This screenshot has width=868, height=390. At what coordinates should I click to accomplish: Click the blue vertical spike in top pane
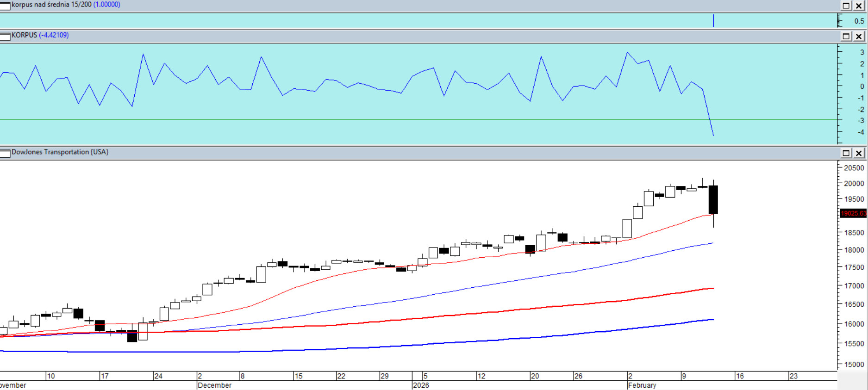tap(713, 21)
